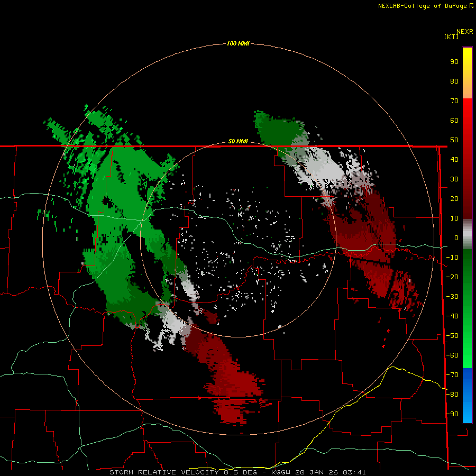Click the -30 knot scale label
The image size is (476, 476).
pyautogui.click(x=452, y=297)
